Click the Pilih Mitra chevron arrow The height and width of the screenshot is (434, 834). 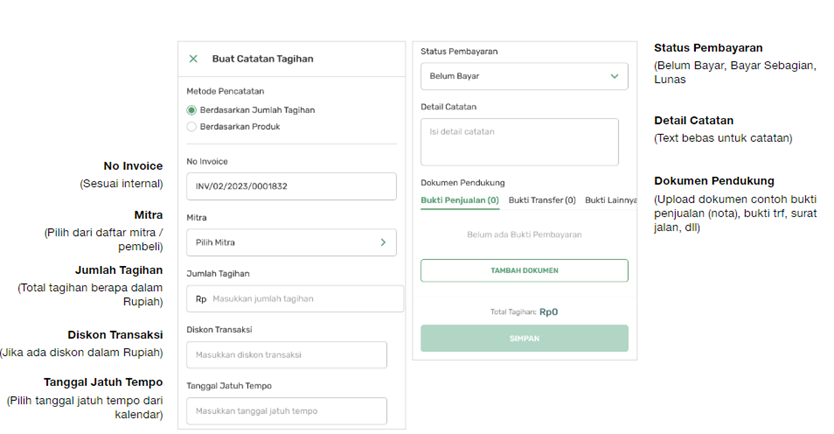382,242
